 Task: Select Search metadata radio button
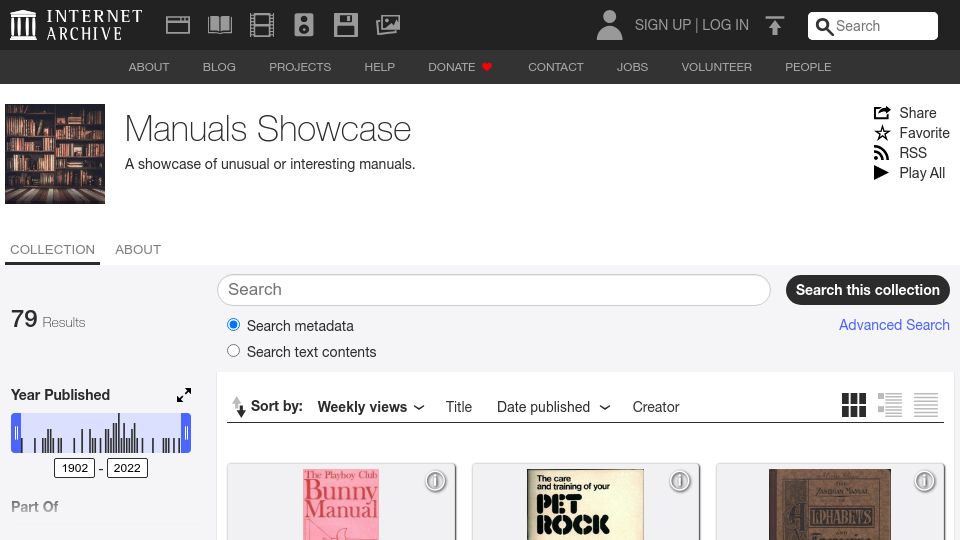click(233, 324)
